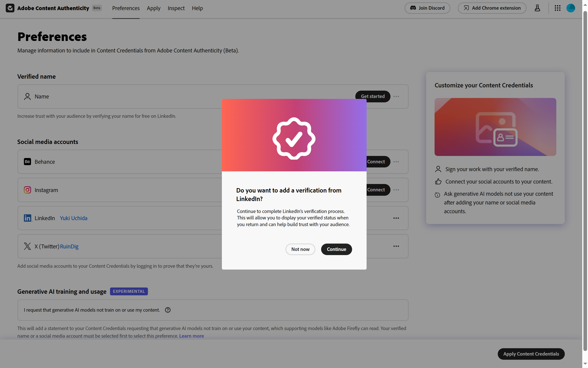Screen dimensions: 588x368
Task: Dismiss the dialog with Not now
Action: point(300,249)
